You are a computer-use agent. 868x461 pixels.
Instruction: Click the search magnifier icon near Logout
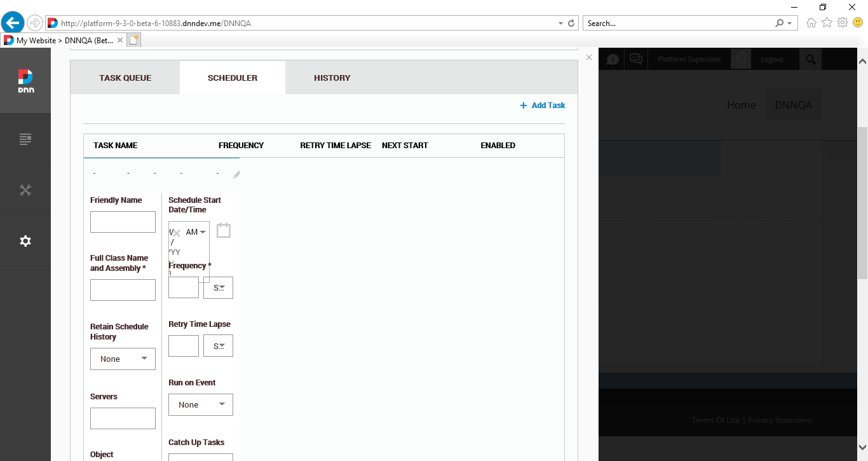pos(811,58)
